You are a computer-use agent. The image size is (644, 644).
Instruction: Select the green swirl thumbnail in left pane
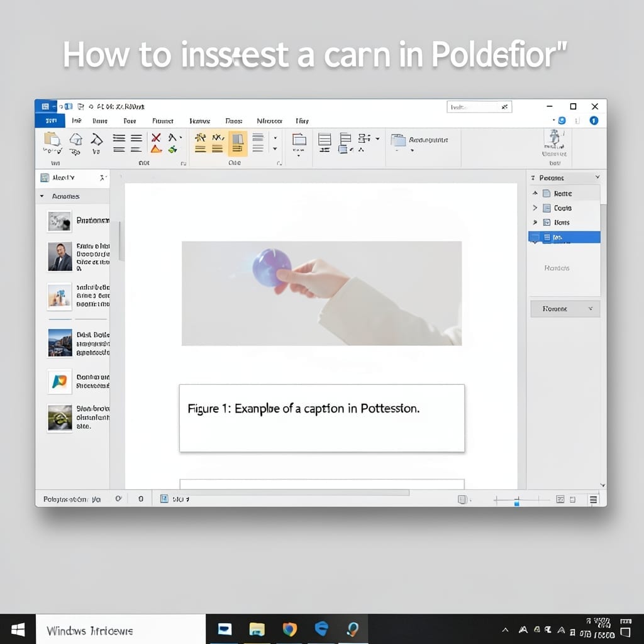(x=60, y=418)
